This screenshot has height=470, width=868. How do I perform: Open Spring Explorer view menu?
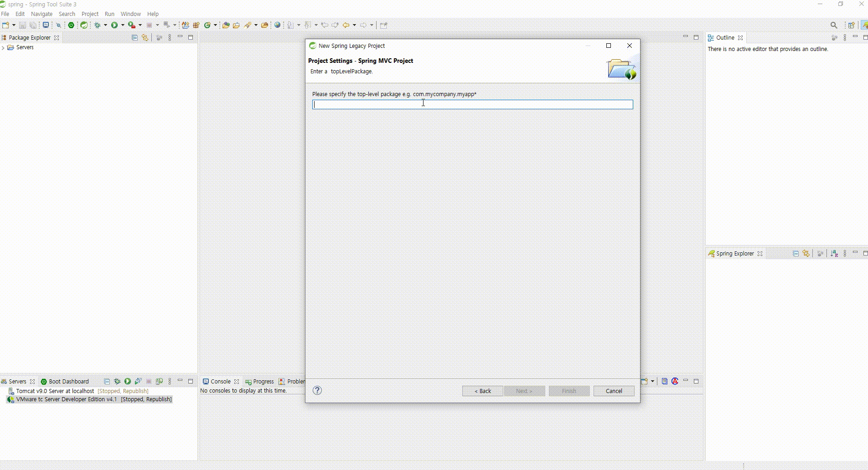pos(845,253)
